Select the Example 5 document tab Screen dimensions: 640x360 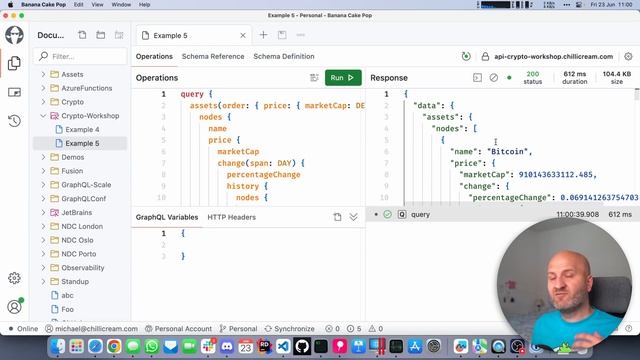[x=194, y=36]
